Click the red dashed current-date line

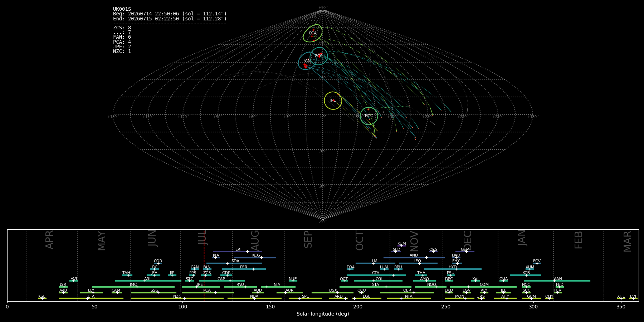(204, 265)
